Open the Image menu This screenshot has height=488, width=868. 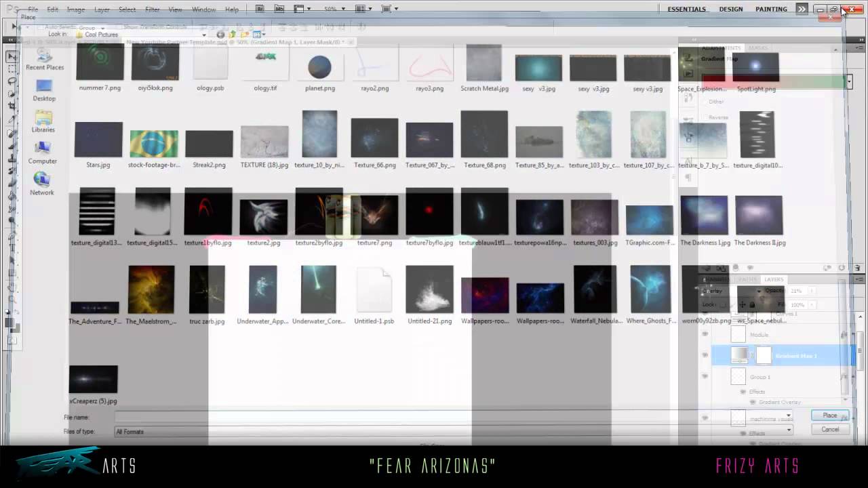click(76, 9)
